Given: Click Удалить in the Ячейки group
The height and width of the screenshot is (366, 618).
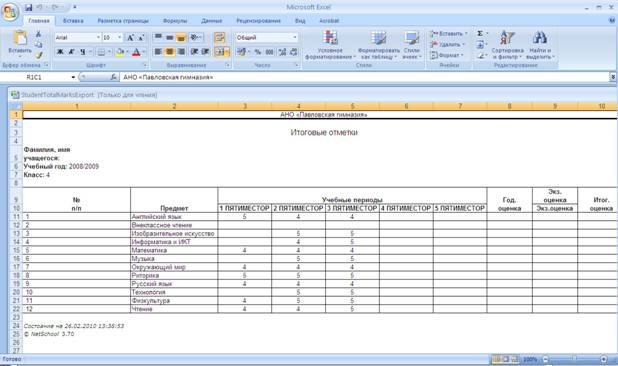Looking at the screenshot, I should tap(447, 45).
